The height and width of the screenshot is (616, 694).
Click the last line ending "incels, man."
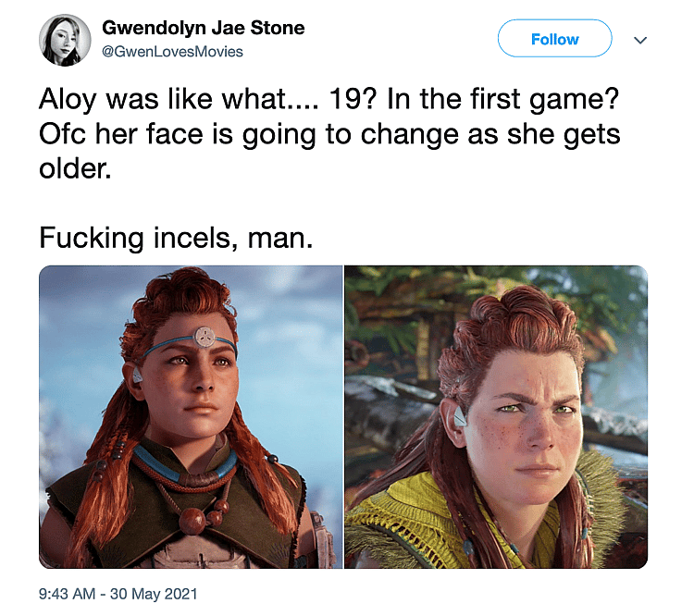click(x=176, y=239)
